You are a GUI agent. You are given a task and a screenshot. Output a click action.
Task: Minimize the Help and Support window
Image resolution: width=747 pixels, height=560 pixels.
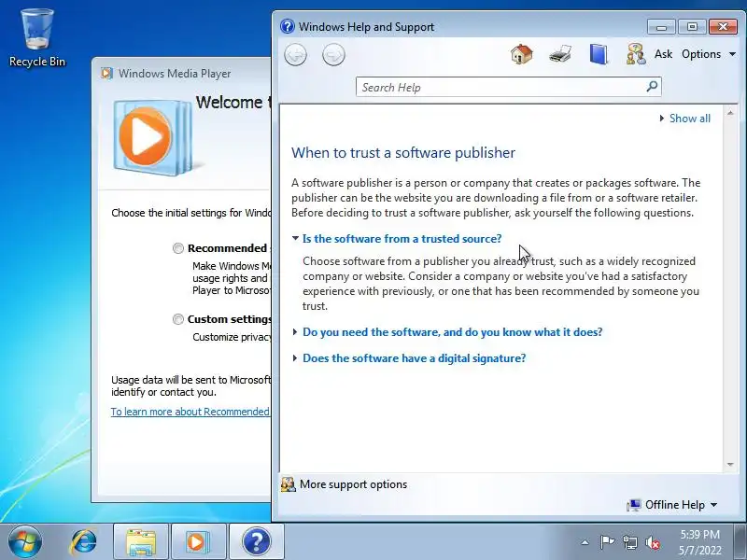pyautogui.click(x=661, y=26)
